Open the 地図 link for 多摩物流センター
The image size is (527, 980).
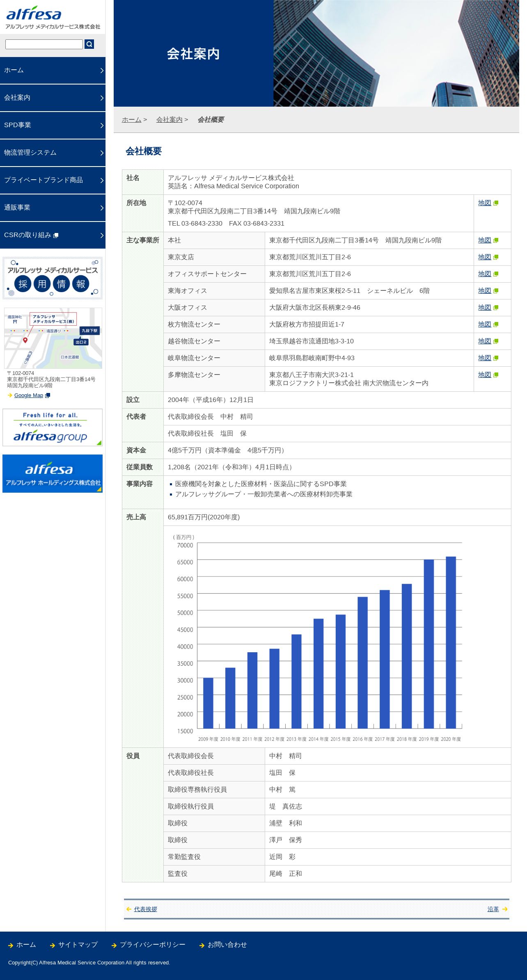point(484,375)
